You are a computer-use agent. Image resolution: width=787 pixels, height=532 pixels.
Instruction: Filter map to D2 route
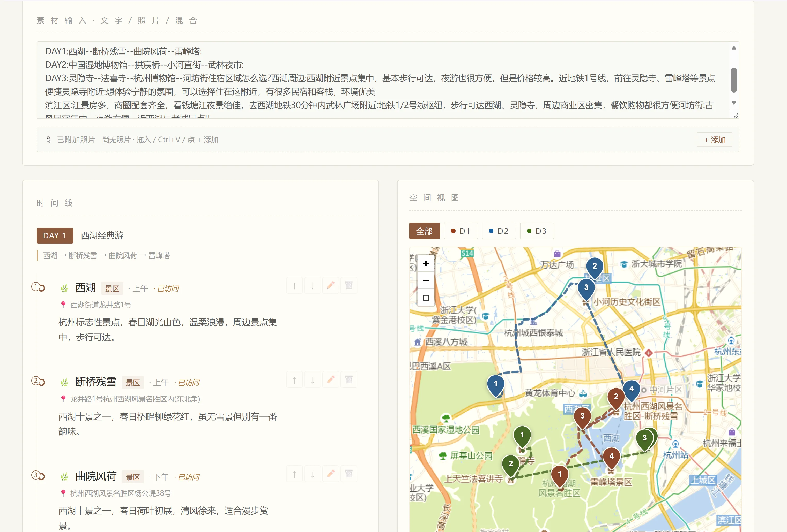[499, 231]
